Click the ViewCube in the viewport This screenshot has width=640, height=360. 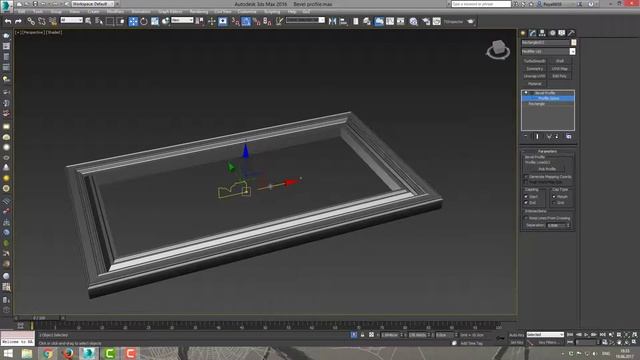tap(498, 49)
